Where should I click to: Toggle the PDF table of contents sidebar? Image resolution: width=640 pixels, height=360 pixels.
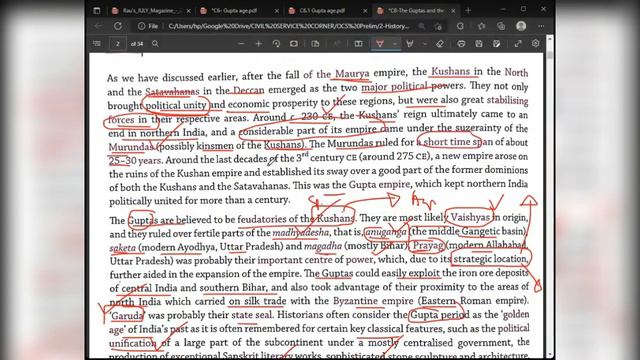click(x=97, y=43)
